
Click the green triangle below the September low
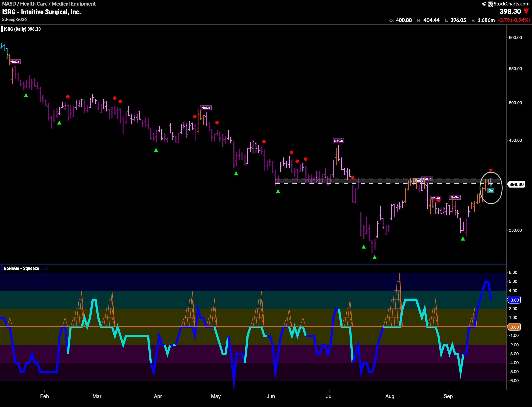point(463,239)
